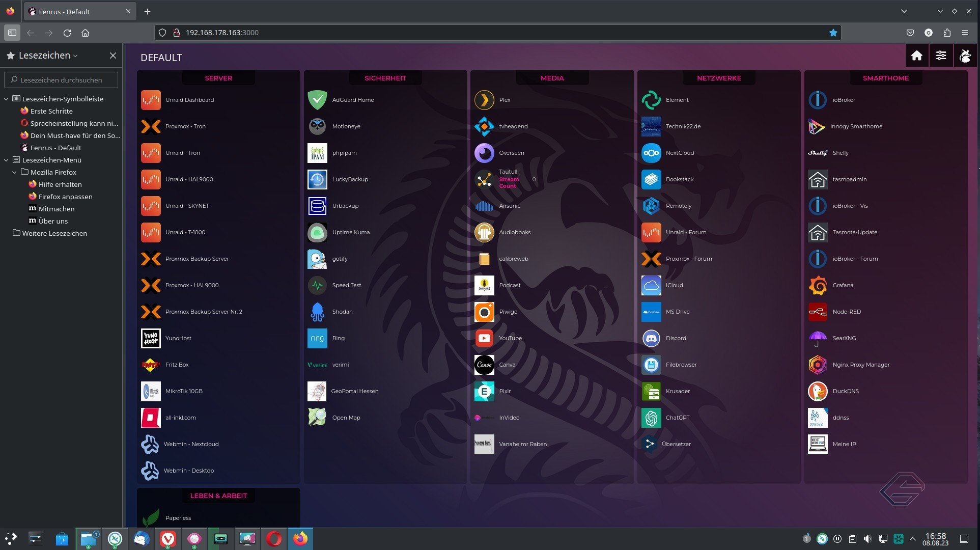The image size is (980, 550).
Task: Collapse the Lesezeichen-Menü tree folder
Action: [6, 160]
